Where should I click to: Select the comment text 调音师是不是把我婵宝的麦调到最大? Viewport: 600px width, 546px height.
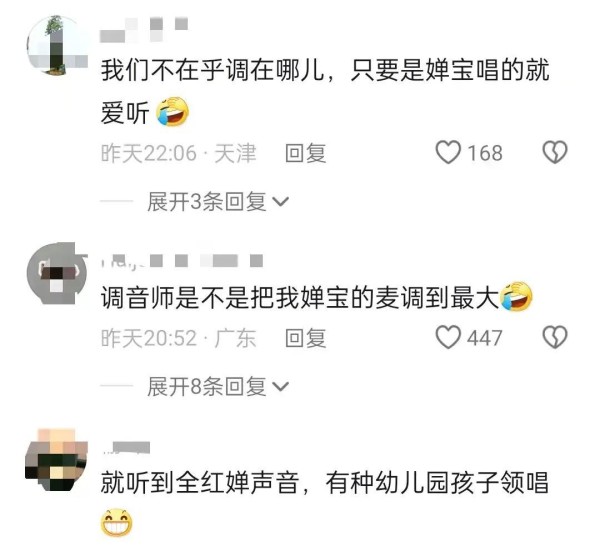click(x=300, y=297)
